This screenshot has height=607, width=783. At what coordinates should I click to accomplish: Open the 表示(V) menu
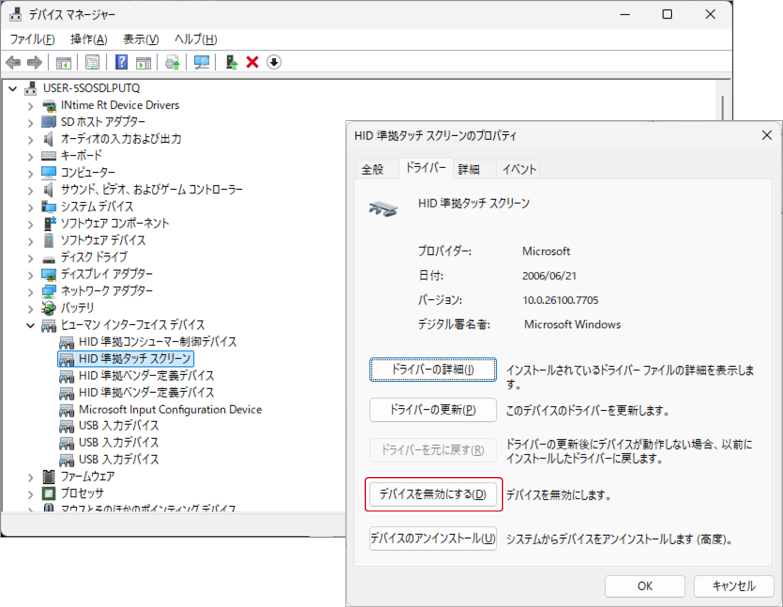coord(141,39)
